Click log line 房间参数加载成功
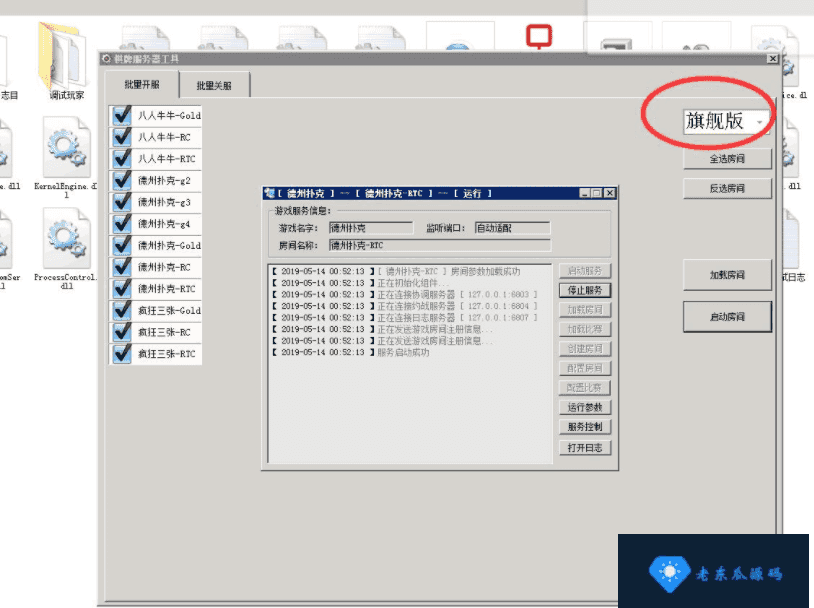This screenshot has height=608, width=814. point(396,272)
